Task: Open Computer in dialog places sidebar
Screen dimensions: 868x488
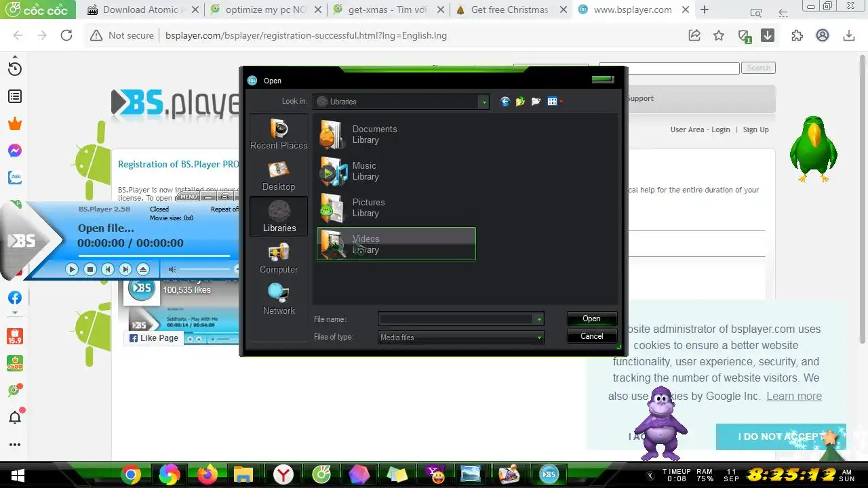Action: coord(279,259)
